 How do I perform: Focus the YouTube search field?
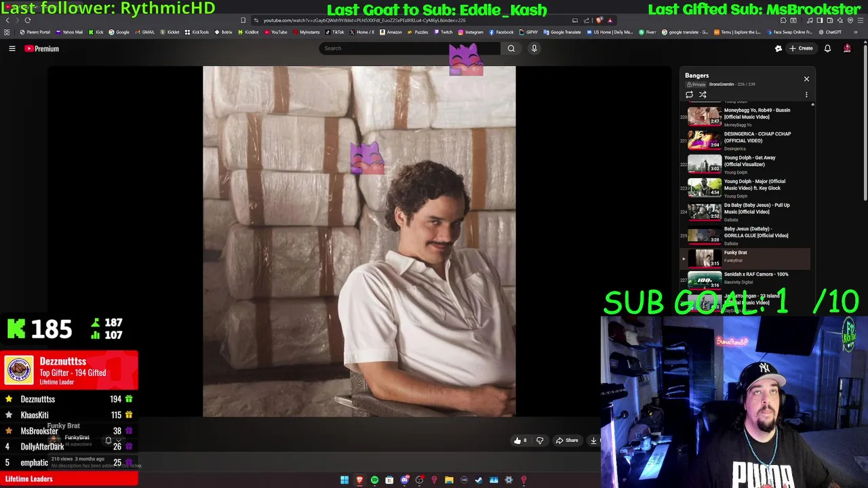click(410, 48)
